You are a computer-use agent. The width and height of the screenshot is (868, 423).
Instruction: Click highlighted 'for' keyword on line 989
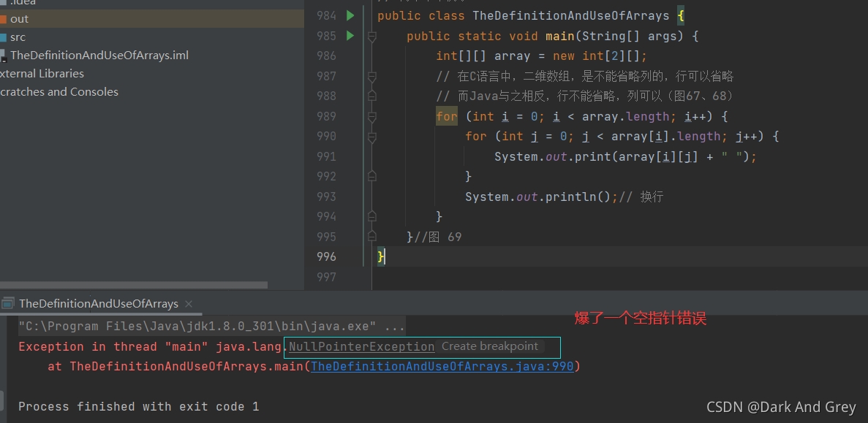pyautogui.click(x=446, y=116)
